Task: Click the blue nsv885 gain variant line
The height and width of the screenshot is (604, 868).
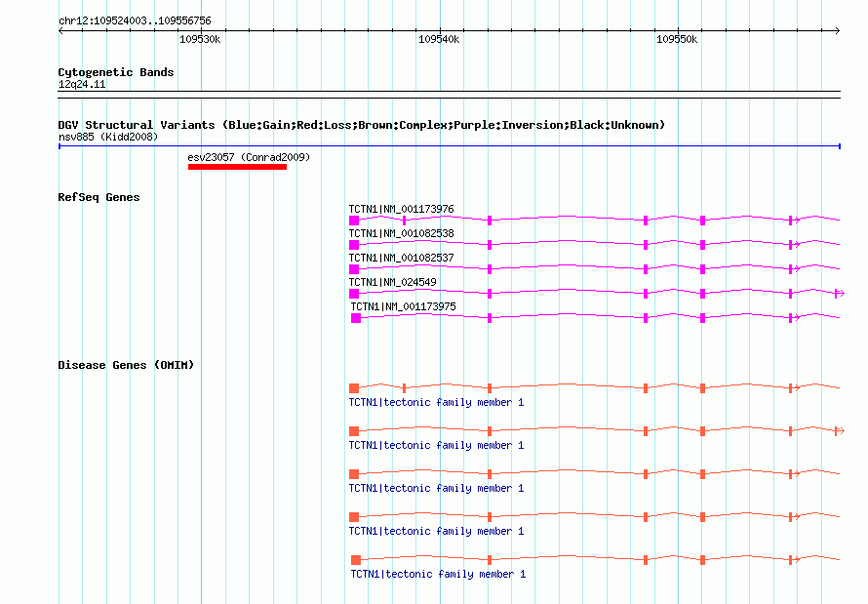Action: (x=450, y=146)
